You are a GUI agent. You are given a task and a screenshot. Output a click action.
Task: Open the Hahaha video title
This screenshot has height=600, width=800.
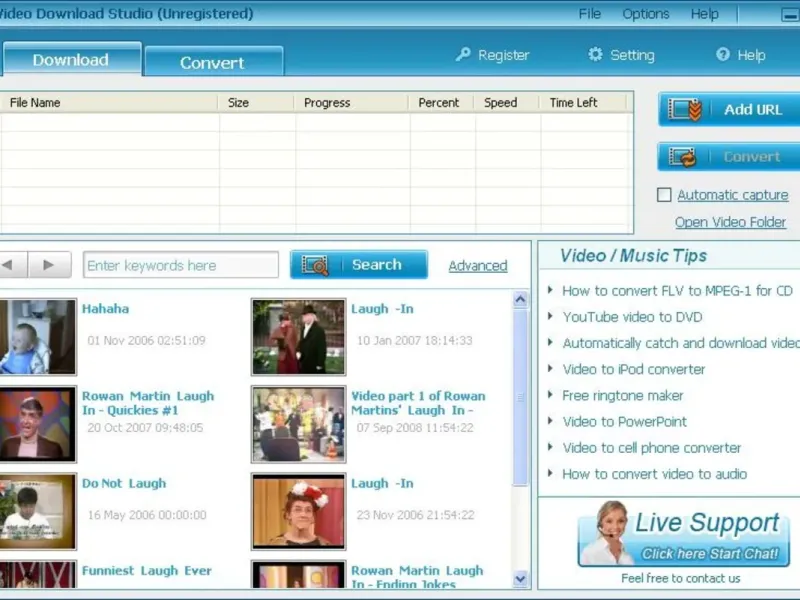point(106,309)
